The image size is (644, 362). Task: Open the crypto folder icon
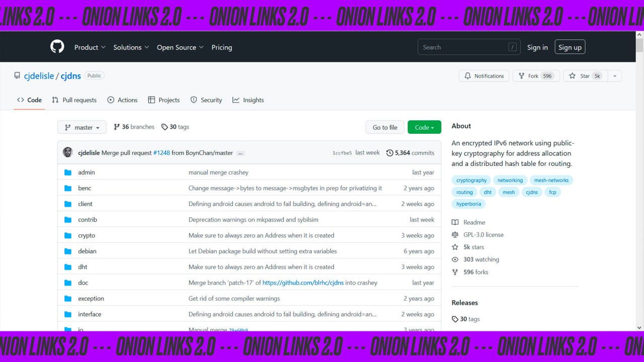67,235
